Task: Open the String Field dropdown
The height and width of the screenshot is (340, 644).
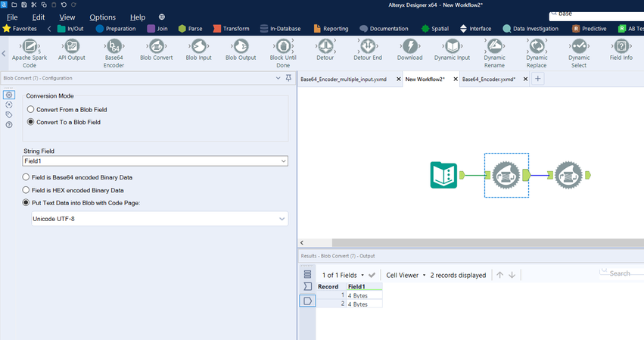Action: tap(155, 161)
